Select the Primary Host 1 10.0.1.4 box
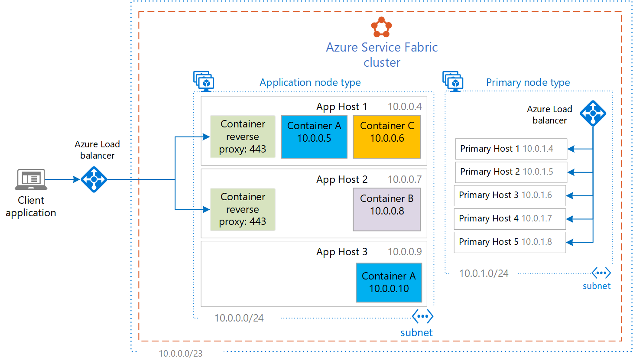The width and height of the screenshot is (633, 364). click(511, 149)
